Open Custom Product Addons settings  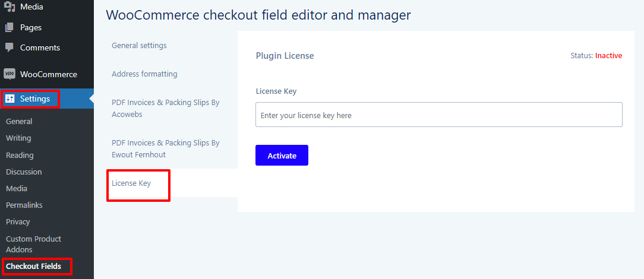pos(33,244)
